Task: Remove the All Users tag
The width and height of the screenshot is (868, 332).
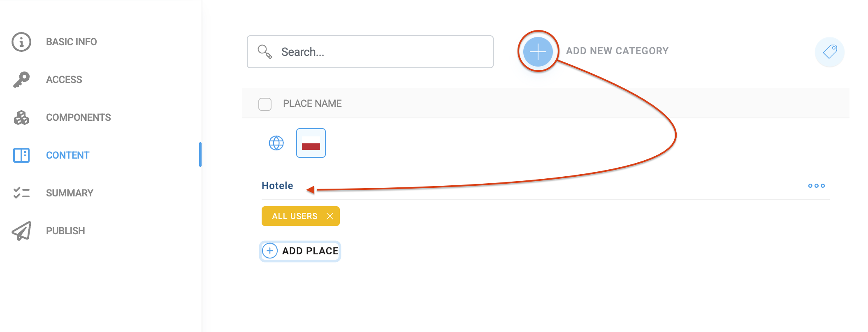Action: 330,216
